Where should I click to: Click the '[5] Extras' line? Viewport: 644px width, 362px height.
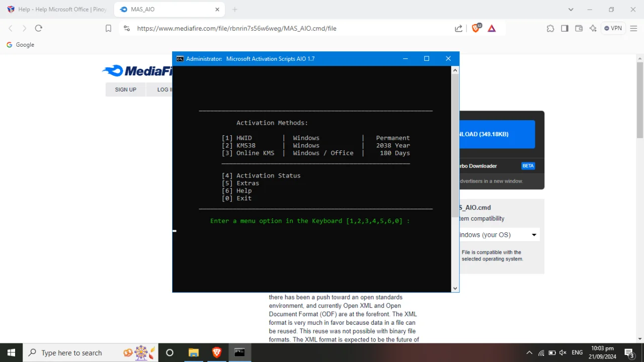(240, 183)
